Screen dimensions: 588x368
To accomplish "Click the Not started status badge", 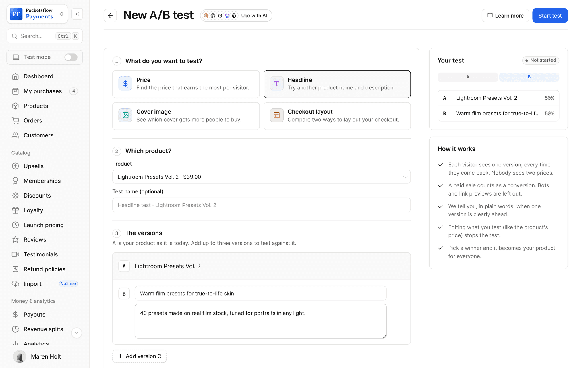I will [540, 60].
